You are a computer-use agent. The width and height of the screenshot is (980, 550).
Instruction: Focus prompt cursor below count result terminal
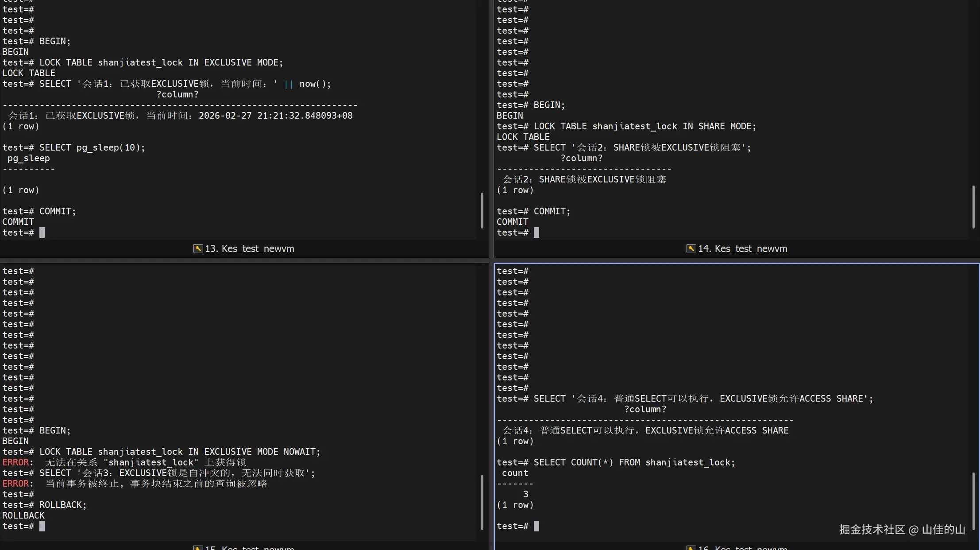[x=536, y=526]
